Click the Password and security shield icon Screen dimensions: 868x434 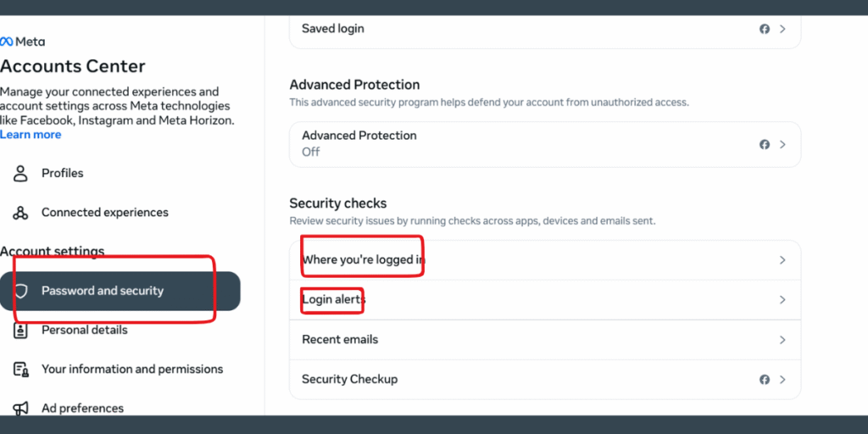point(20,292)
